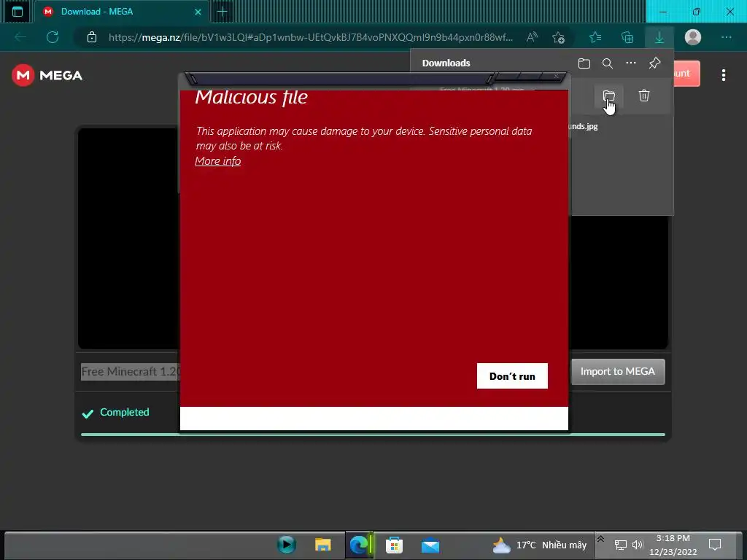Click the download progress bar
This screenshot has height=560, width=747.
point(373,435)
